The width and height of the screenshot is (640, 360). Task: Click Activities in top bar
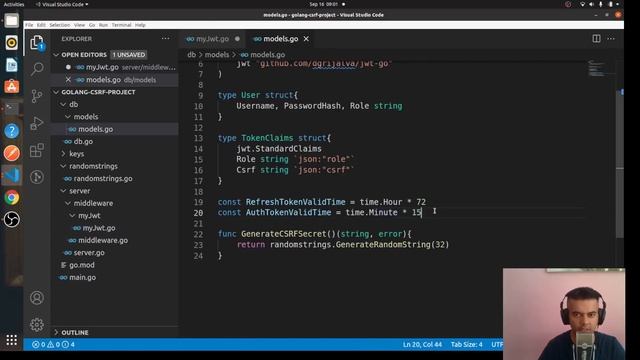[13, 4]
